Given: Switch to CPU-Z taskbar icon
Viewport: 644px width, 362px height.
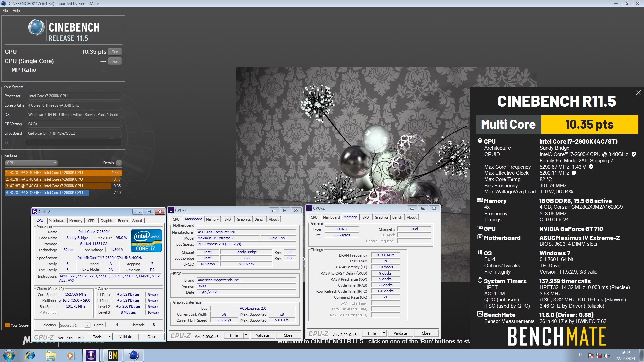Looking at the screenshot, I should (91, 355).
